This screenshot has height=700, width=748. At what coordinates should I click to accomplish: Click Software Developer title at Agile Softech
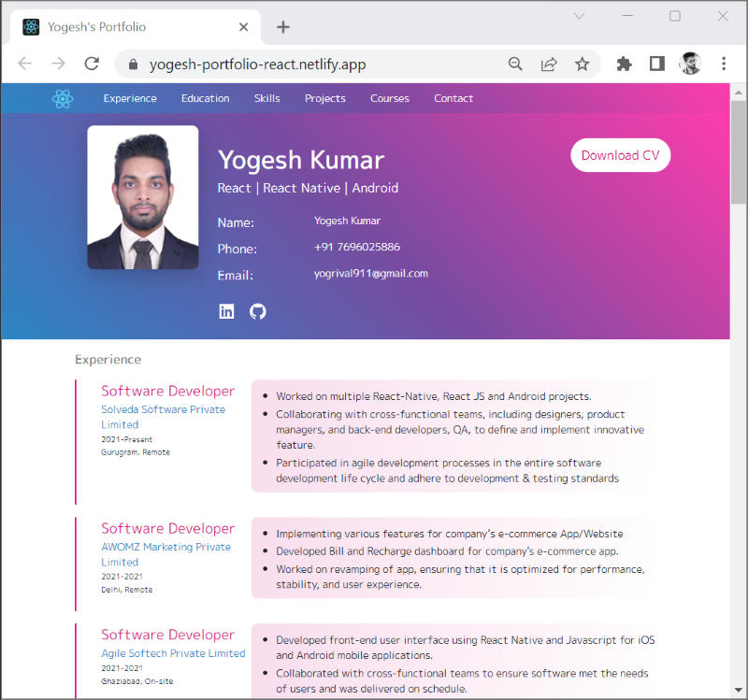pos(167,635)
